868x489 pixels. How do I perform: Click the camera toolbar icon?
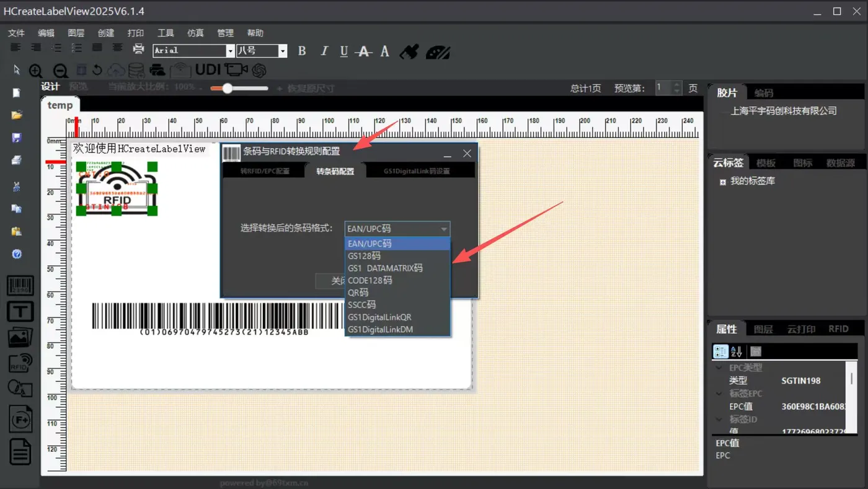[236, 70]
